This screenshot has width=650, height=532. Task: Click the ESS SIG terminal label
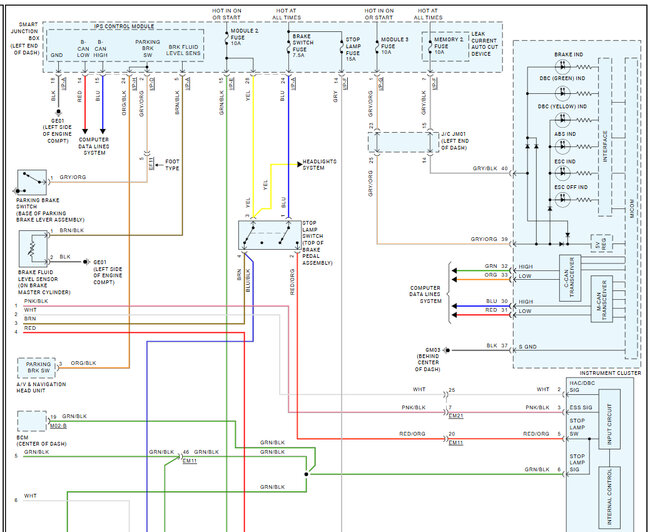click(580, 407)
